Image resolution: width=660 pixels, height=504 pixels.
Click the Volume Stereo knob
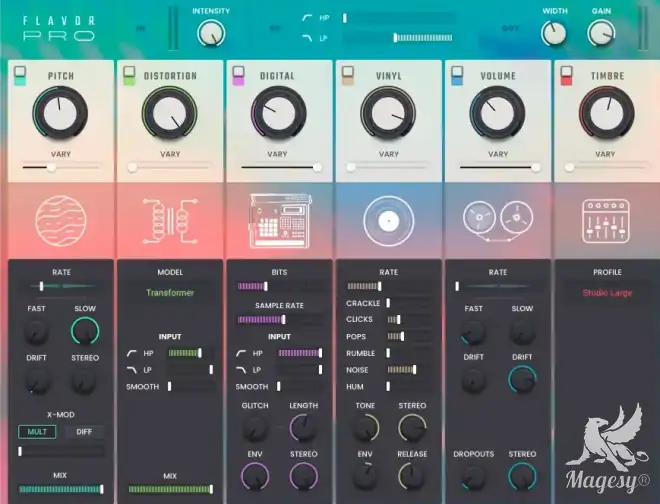coord(522,477)
